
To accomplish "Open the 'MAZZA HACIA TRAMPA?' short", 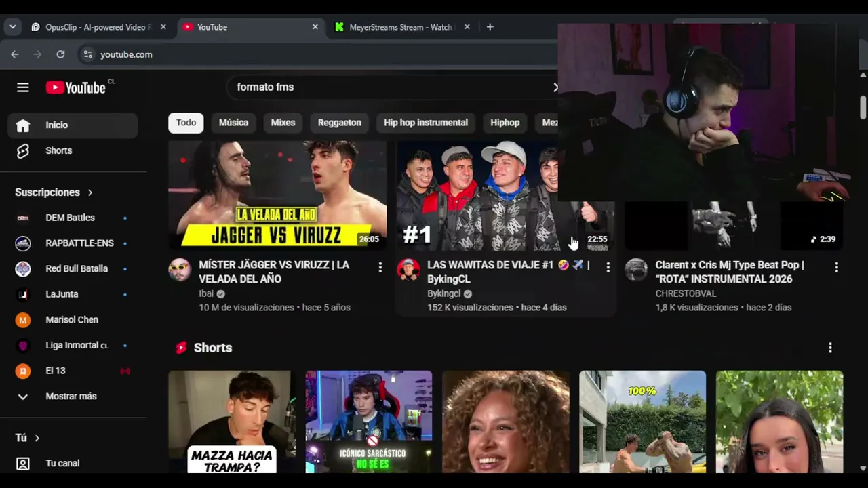I will pos(232,422).
